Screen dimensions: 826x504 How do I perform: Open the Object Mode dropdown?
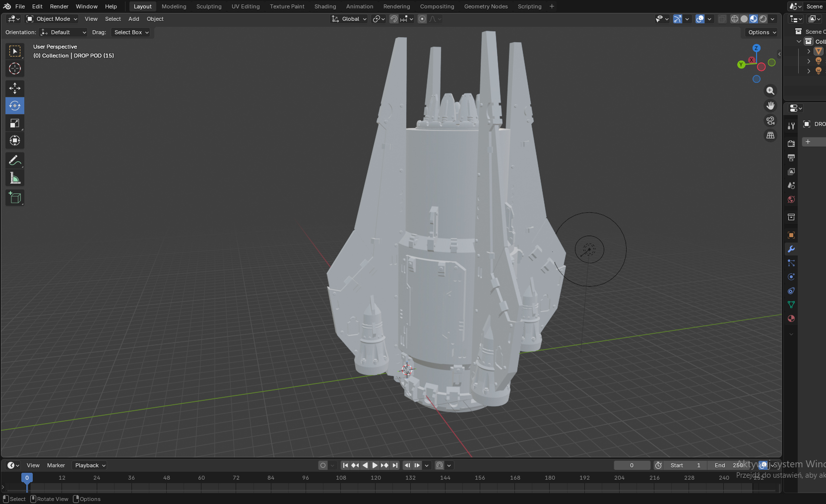point(52,19)
